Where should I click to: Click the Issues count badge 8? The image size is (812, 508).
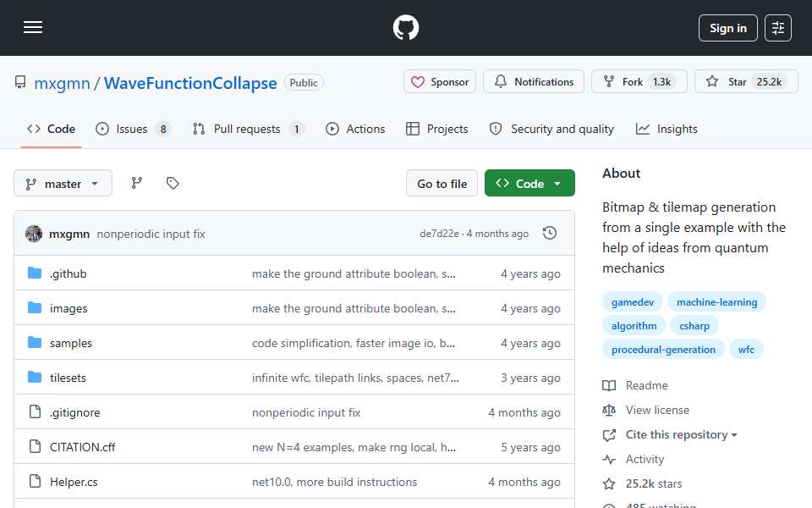tap(163, 129)
